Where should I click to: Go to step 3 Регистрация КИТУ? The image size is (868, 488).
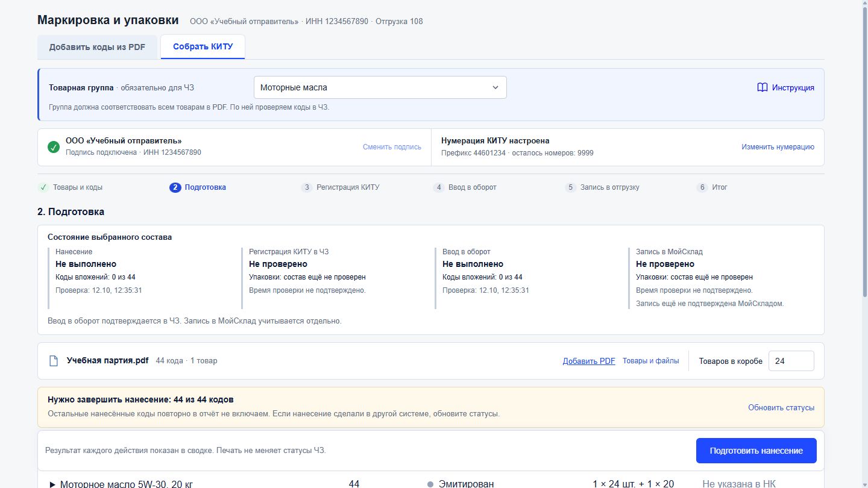pos(341,187)
